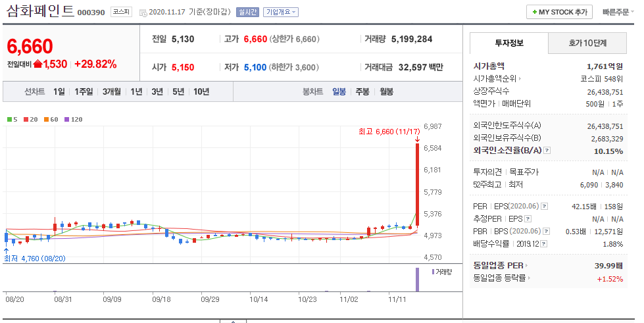Click help icon next to EPS(2020.06)
Image resolution: width=644 pixels, height=323 pixels.
click(x=544, y=207)
